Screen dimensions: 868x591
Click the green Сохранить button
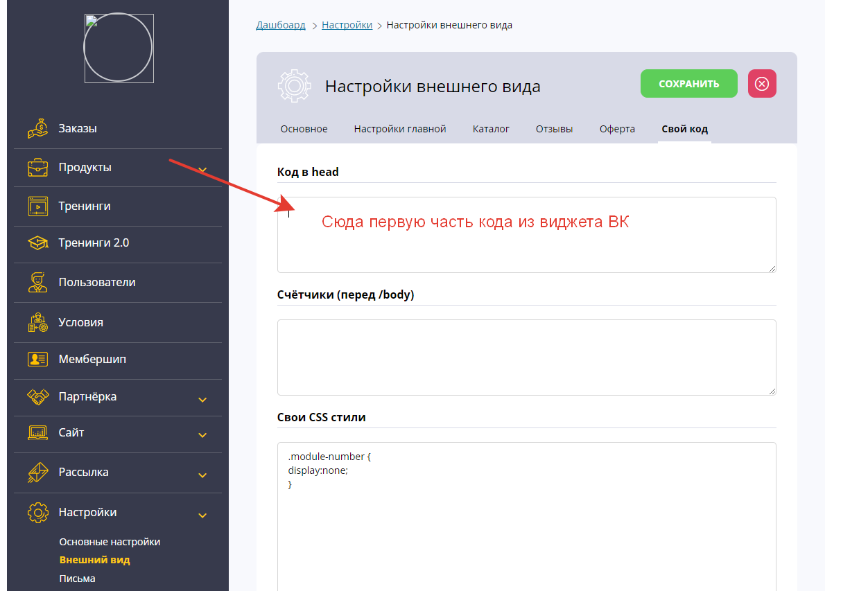coord(688,84)
